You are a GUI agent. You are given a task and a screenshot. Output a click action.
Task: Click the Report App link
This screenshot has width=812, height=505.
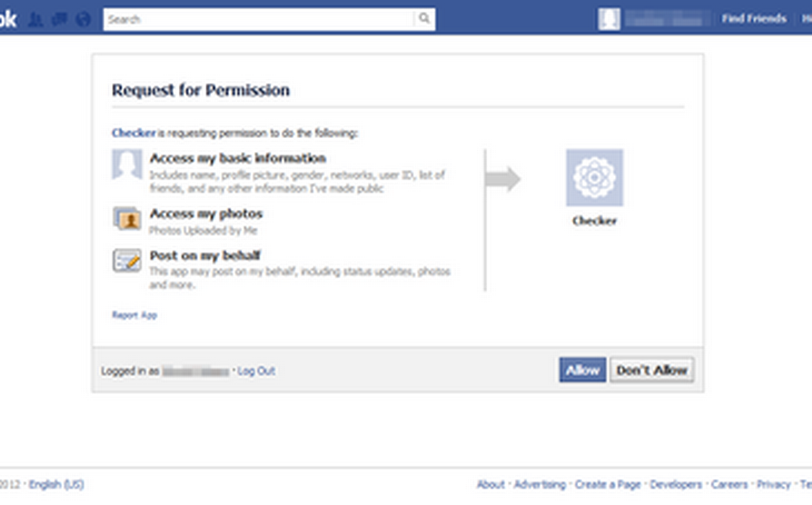(135, 315)
